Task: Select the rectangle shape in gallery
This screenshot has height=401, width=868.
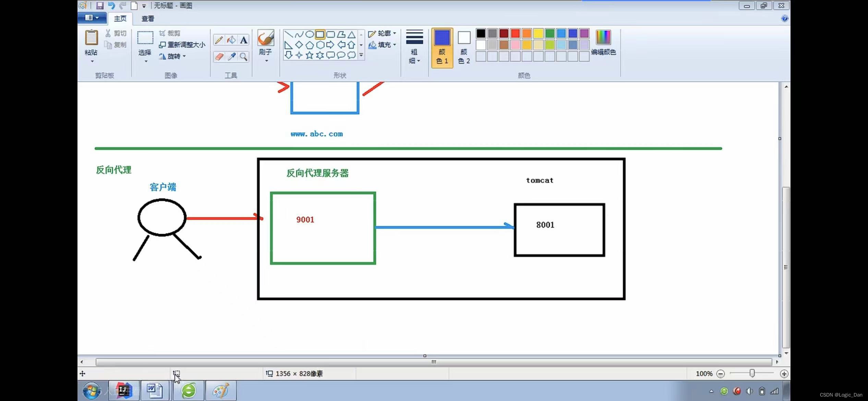Action: point(320,34)
